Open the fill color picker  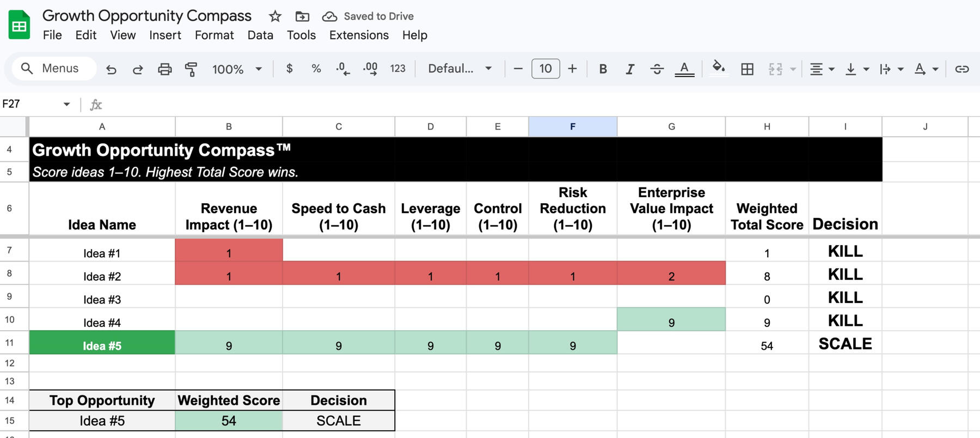coord(718,68)
